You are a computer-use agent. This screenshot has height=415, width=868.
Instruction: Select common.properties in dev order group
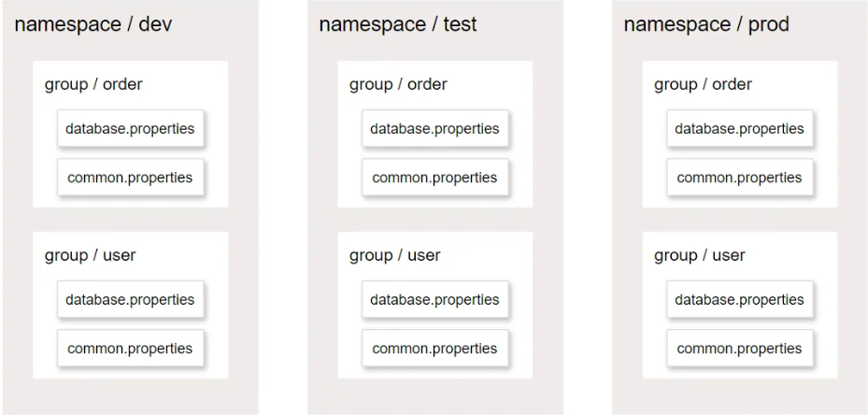pos(130,178)
